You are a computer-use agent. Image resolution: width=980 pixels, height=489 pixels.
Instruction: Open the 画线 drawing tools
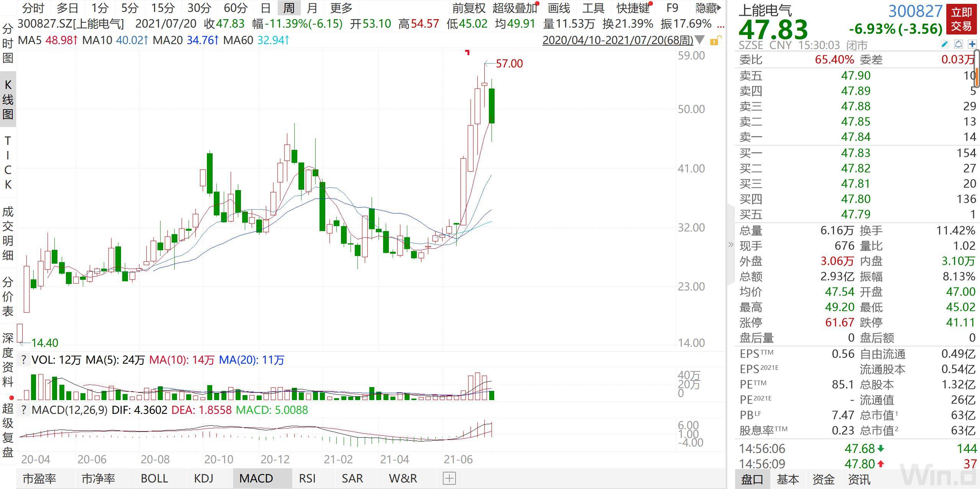(x=559, y=8)
